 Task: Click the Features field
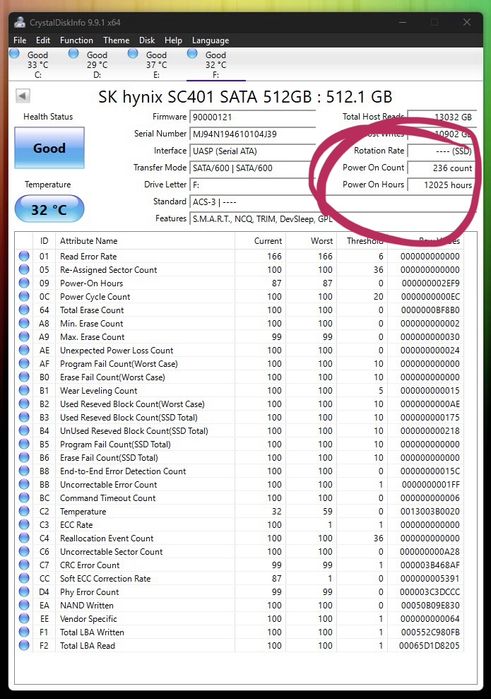point(332,219)
